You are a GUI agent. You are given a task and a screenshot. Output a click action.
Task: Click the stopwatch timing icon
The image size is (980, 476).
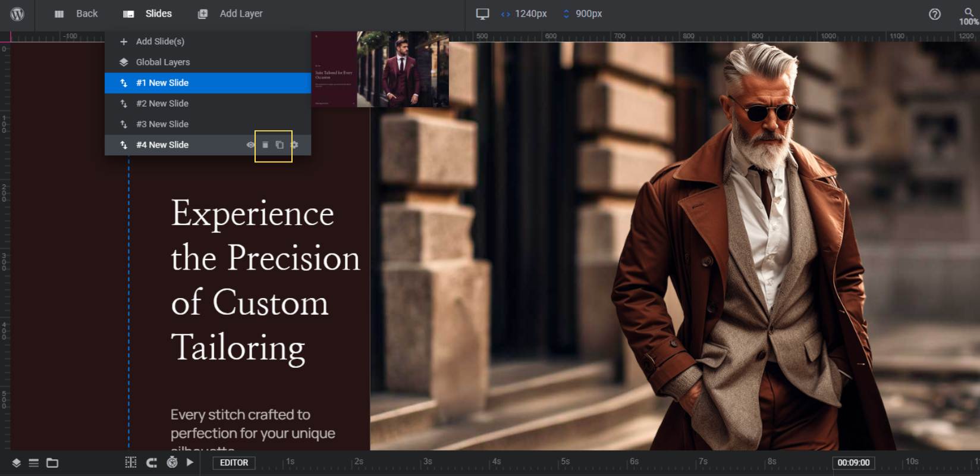[x=172, y=462]
